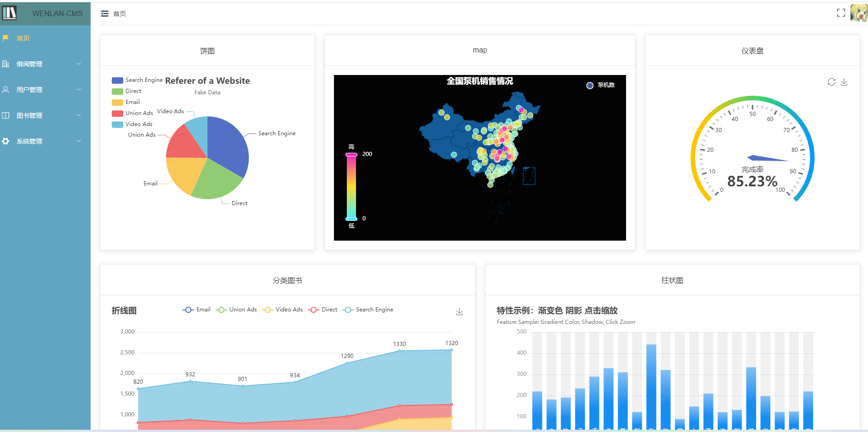Click the map's color gradient bar
Viewport: 868px width, 432px height.
tap(351, 186)
